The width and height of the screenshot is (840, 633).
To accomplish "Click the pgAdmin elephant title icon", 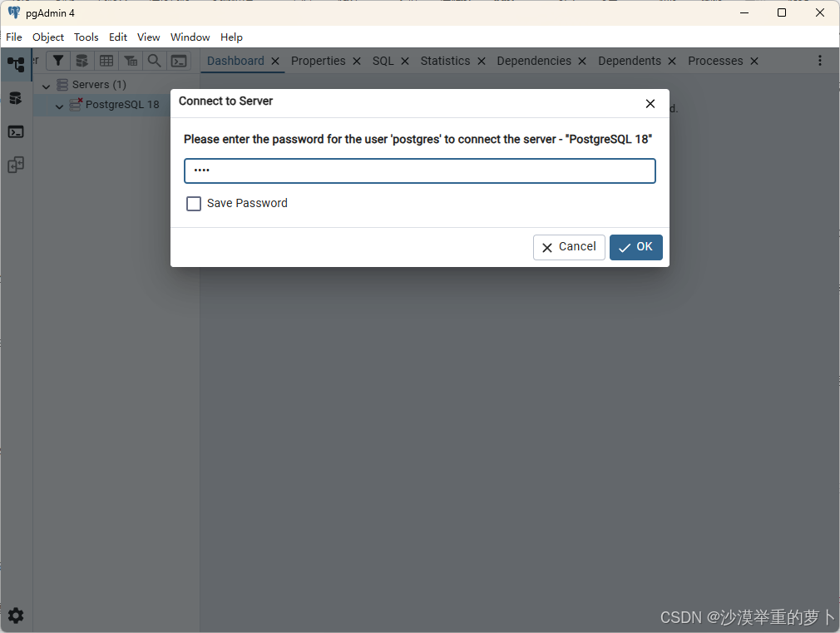I will (x=14, y=12).
